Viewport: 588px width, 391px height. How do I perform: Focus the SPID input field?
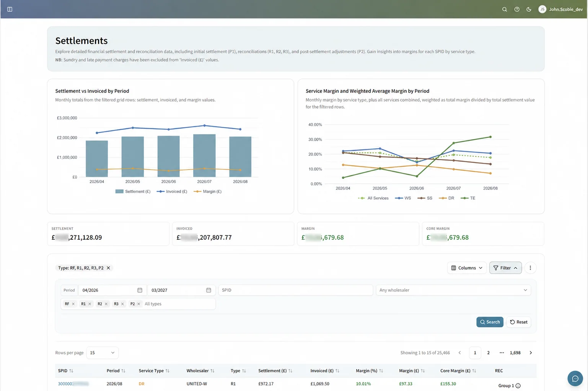[295, 290]
